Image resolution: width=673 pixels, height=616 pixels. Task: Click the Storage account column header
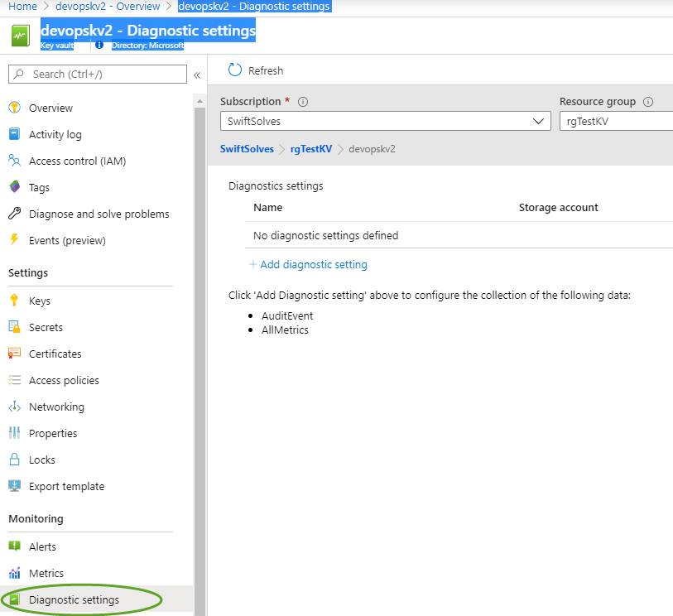pos(559,207)
